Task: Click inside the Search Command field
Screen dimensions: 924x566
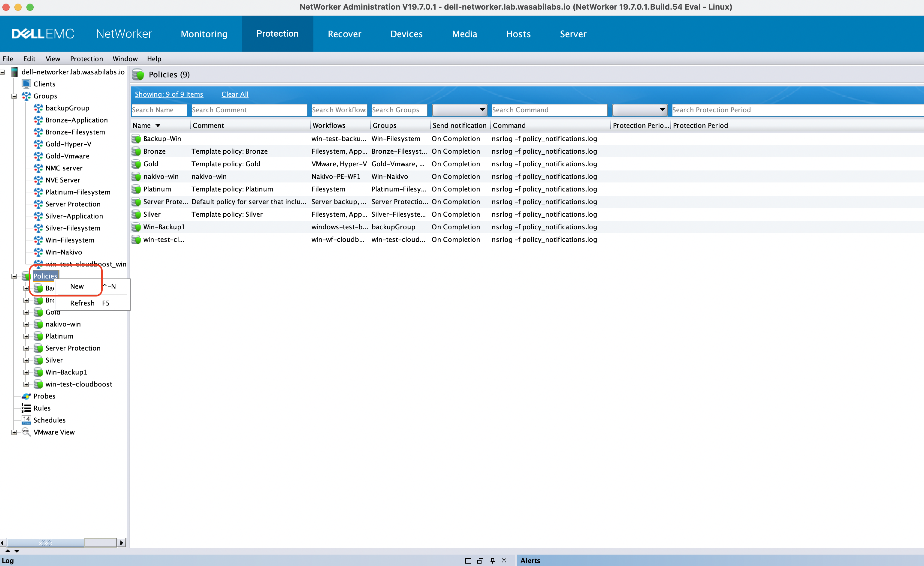Action: tap(549, 110)
